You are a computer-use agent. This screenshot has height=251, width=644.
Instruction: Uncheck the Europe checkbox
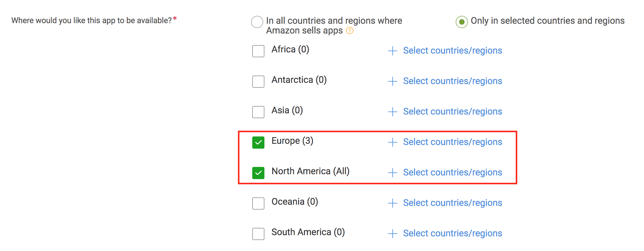click(258, 143)
